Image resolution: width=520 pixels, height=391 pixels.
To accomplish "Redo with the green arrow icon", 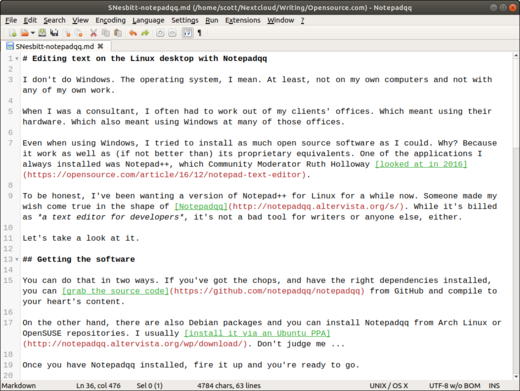I will (145, 33).
